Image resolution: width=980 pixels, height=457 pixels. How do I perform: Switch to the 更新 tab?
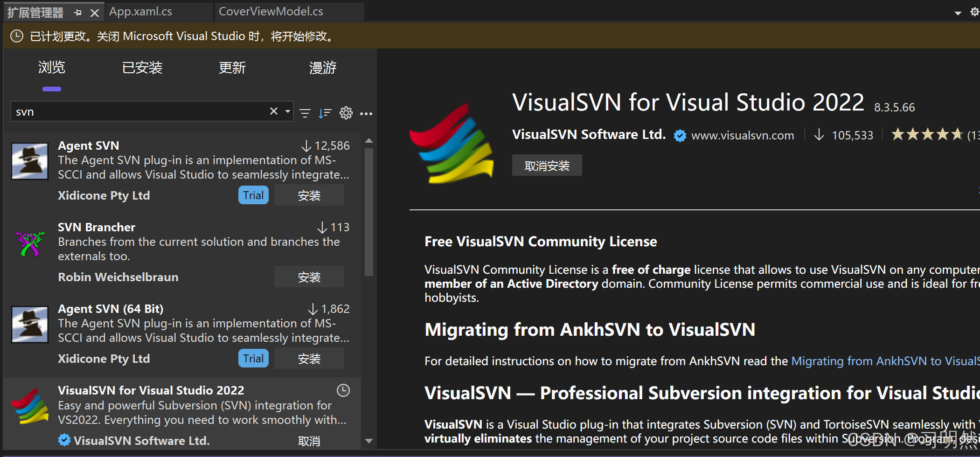pos(232,68)
